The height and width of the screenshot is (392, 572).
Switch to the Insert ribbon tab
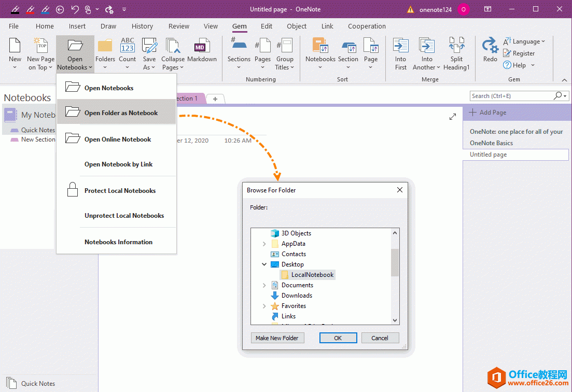77,26
